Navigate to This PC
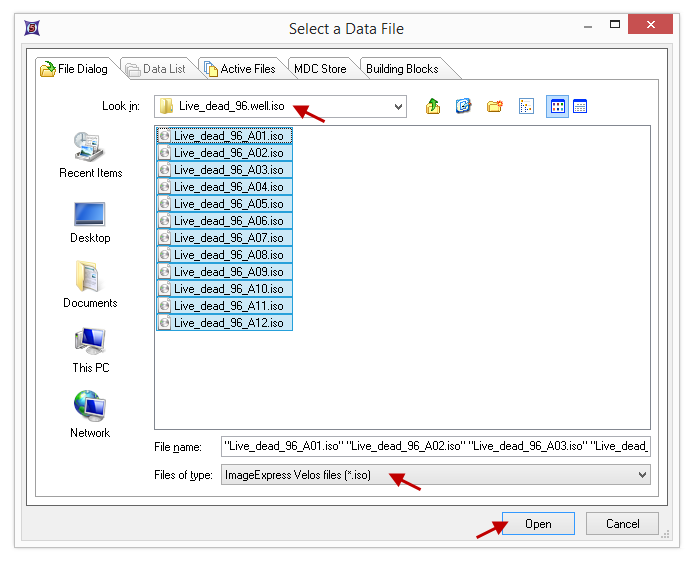This screenshot has width=695, height=563. click(x=90, y=351)
